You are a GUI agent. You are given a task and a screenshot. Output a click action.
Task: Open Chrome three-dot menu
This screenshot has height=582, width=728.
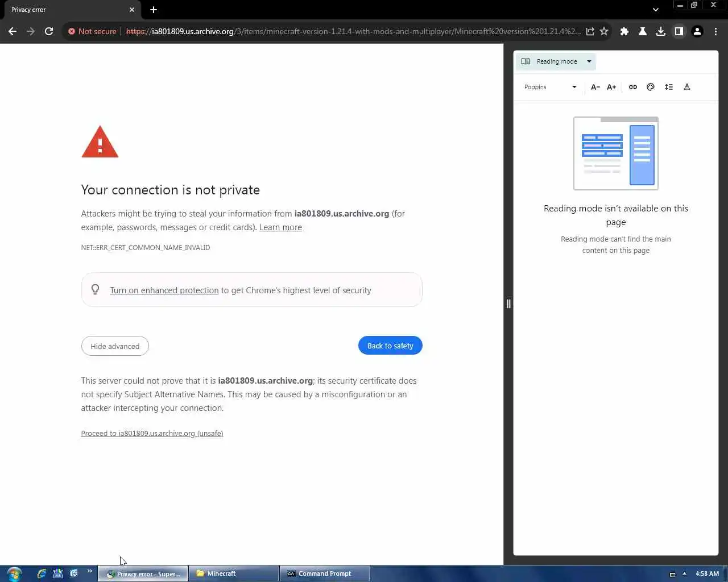[715, 31]
